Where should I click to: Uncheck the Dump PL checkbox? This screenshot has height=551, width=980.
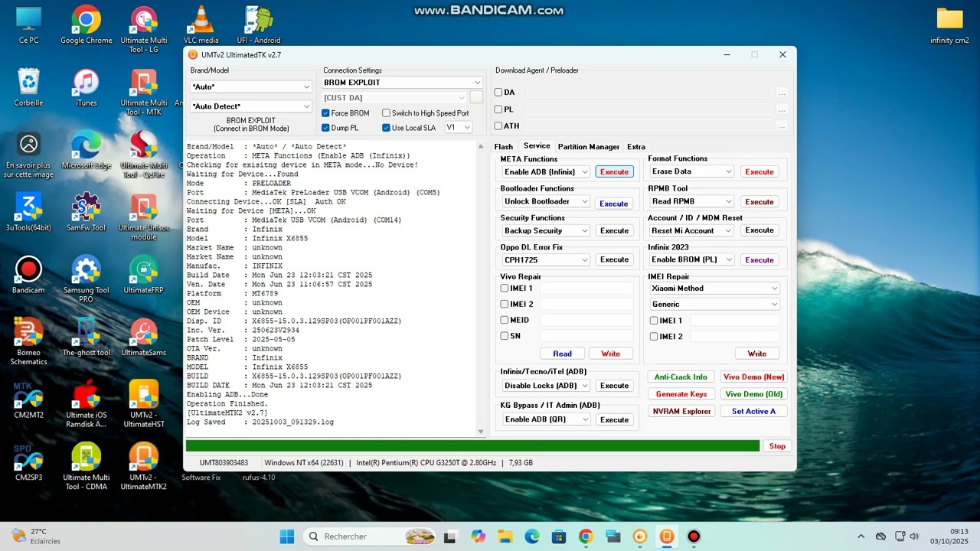tap(325, 128)
